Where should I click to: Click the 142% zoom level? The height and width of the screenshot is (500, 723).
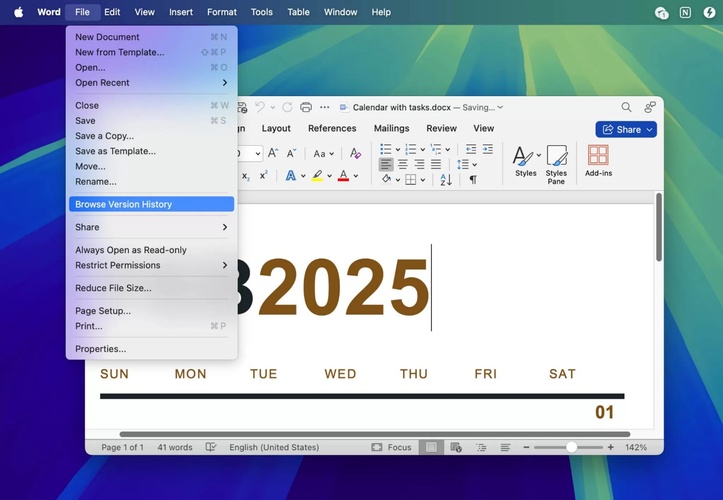(x=636, y=447)
